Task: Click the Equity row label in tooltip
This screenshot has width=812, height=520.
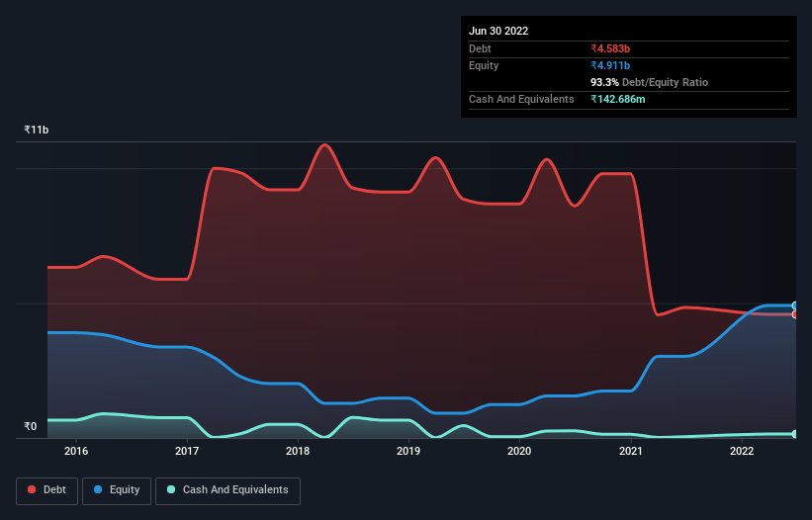Action: (x=484, y=65)
